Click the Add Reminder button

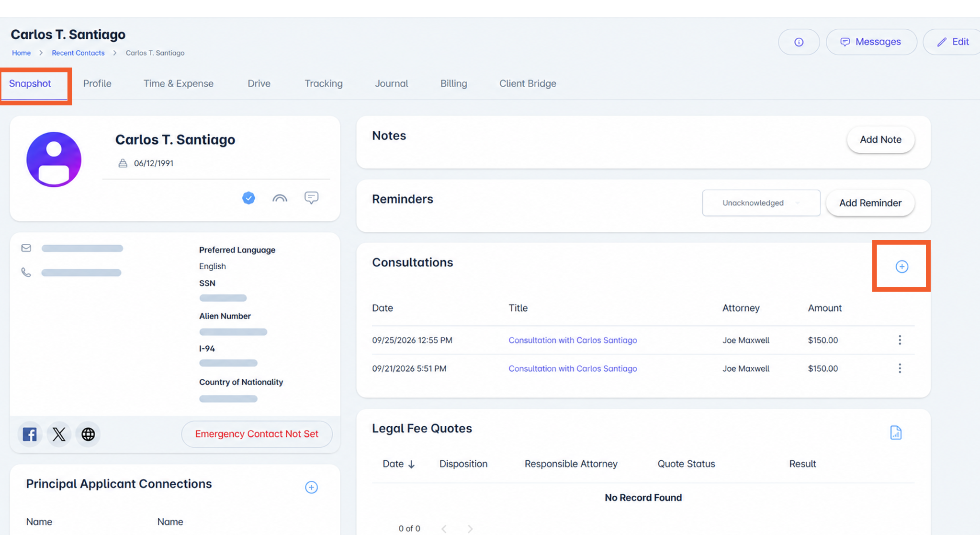point(870,203)
